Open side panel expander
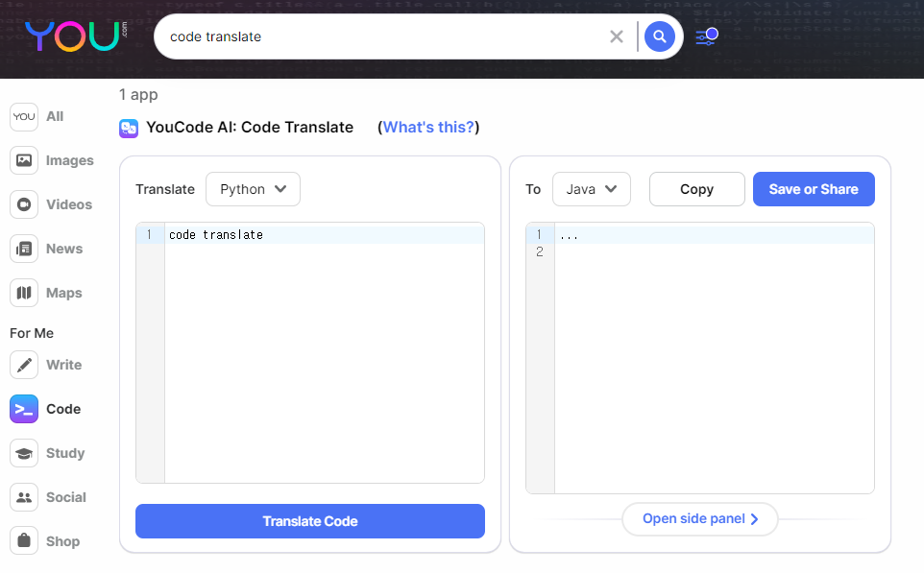The image size is (924, 573). [700, 519]
